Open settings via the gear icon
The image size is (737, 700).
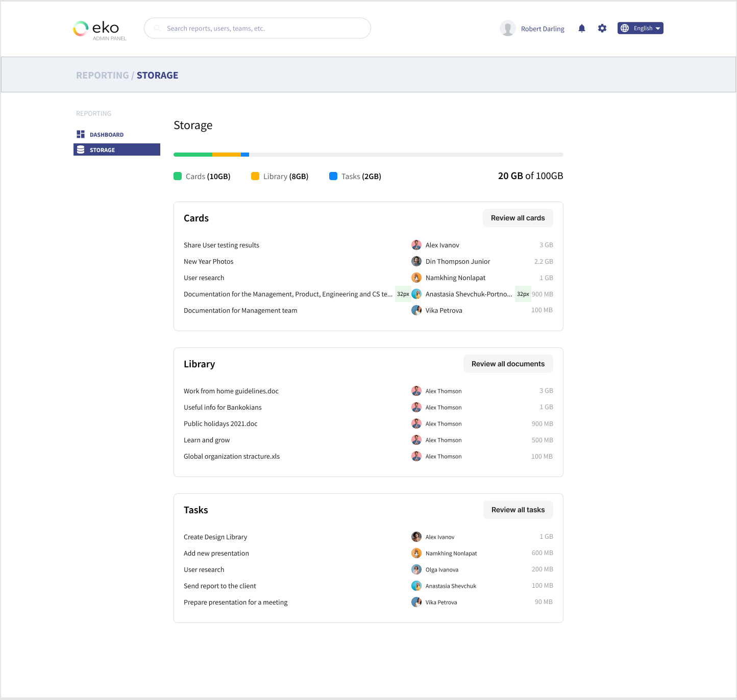click(x=602, y=29)
